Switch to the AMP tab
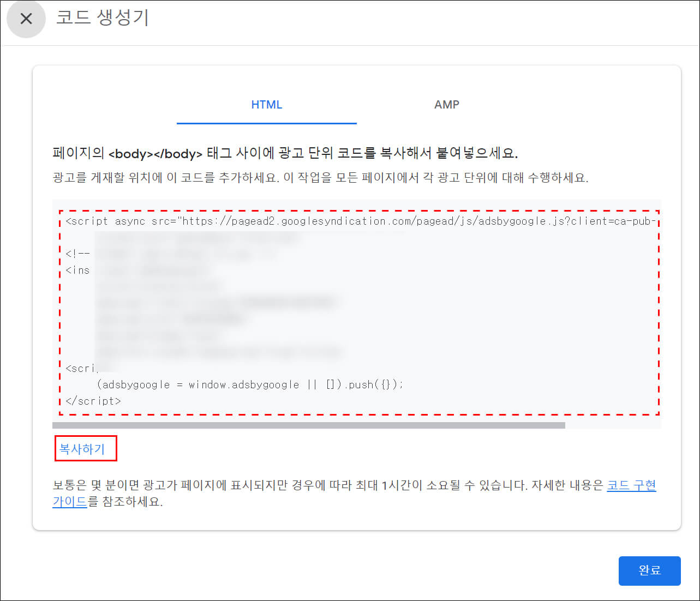The width and height of the screenshot is (700, 601). [447, 105]
